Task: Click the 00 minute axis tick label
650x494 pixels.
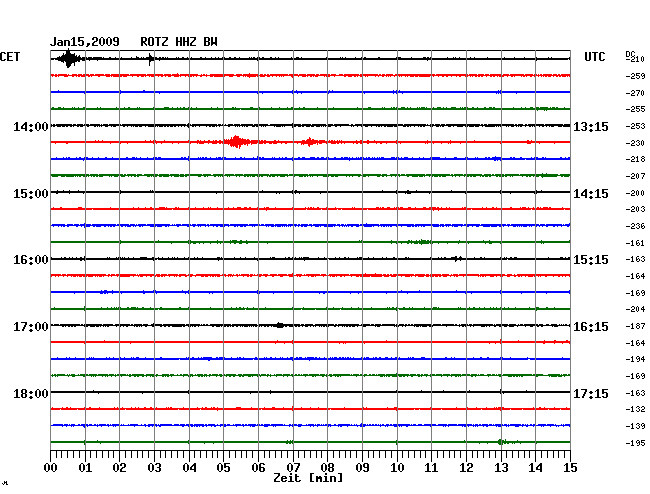Action: (x=51, y=467)
